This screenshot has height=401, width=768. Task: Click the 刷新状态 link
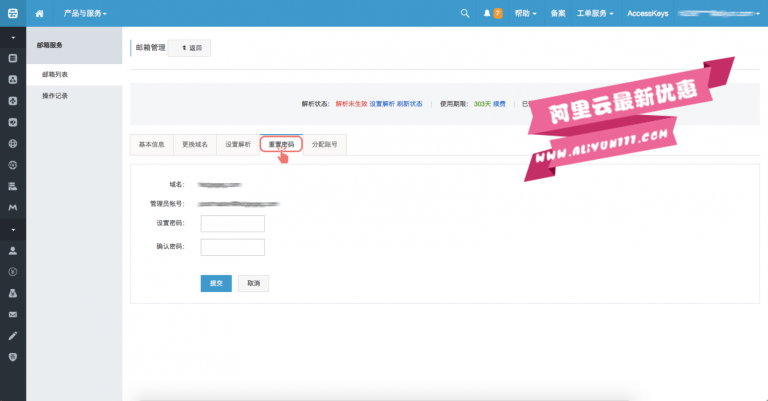click(x=409, y=104)
